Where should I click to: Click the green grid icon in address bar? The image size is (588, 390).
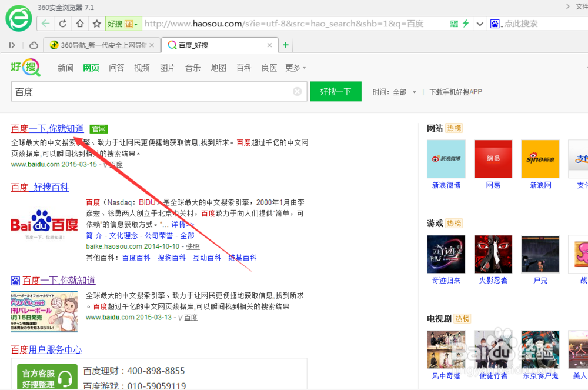click(454, 24)
